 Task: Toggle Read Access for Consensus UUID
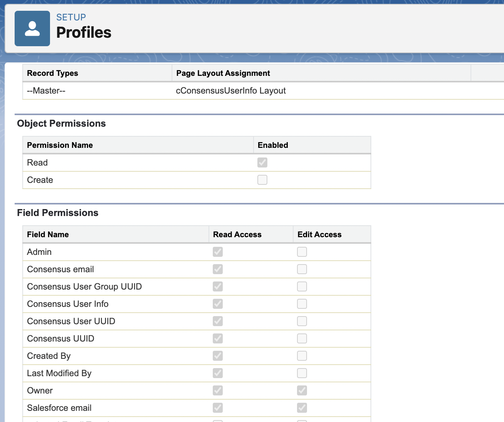click(217, 338)
